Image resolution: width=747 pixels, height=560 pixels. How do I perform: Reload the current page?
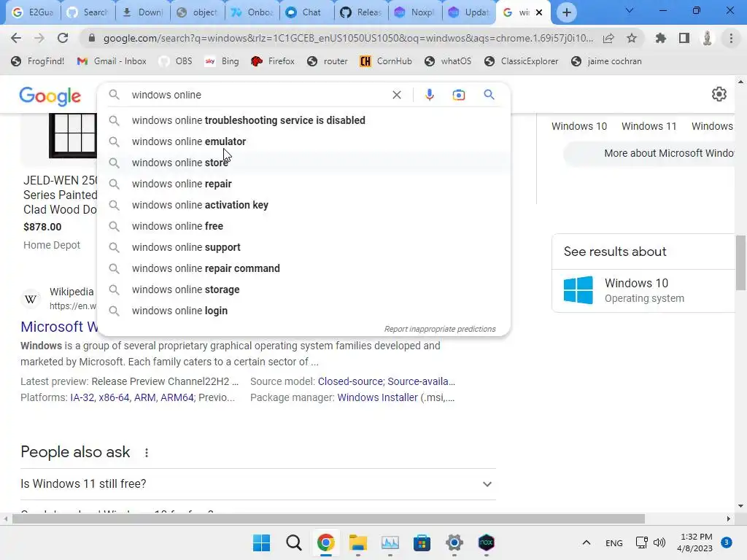(x=63, y=38)
